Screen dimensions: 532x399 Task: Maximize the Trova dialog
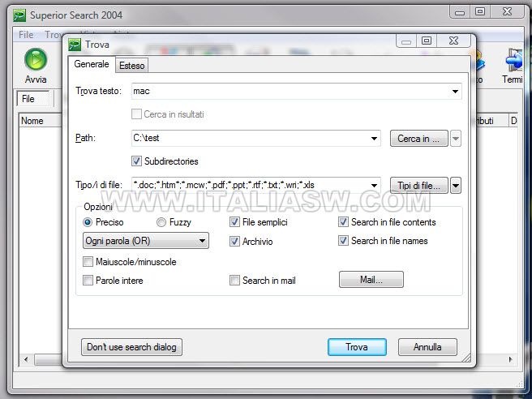(x=427, y=41)
